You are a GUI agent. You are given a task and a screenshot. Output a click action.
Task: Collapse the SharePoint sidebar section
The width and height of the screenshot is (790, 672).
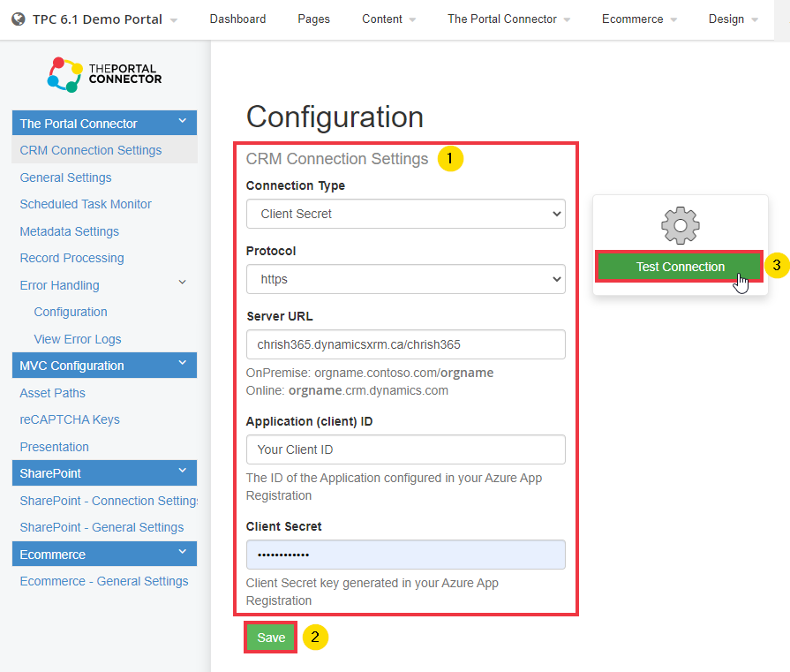[x=104, y=472]
